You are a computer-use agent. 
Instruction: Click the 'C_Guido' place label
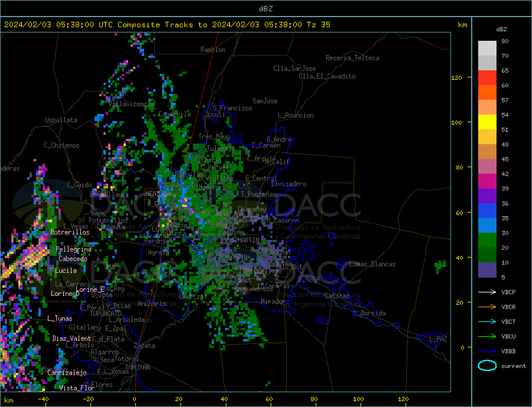pos(79,185)
